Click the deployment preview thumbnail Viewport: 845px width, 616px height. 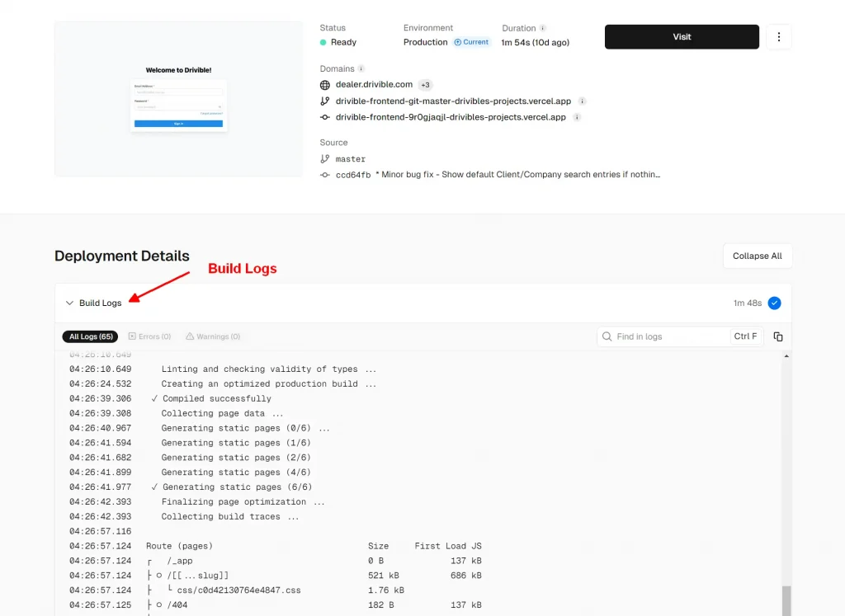point(178,99)
